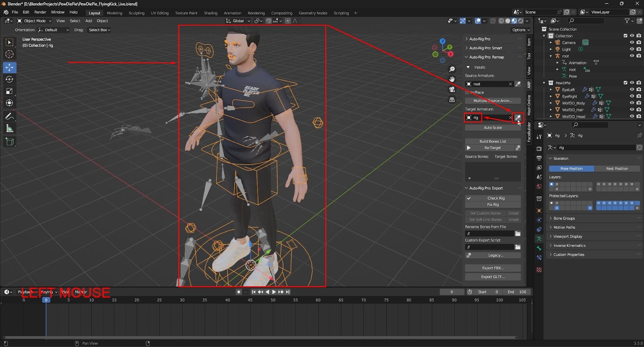Open Object Data (armature) properties tab
The image size is (644, 347).
coord(539,238)
